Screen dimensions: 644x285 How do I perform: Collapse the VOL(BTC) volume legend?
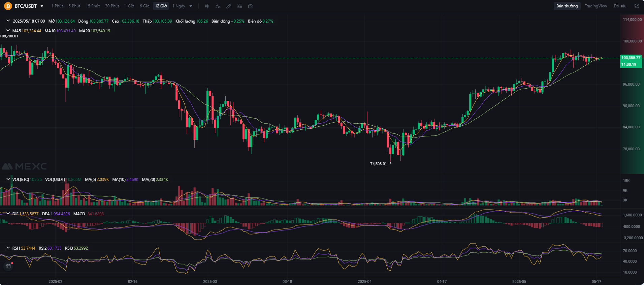pyautogui.click(x=8, y=179)
